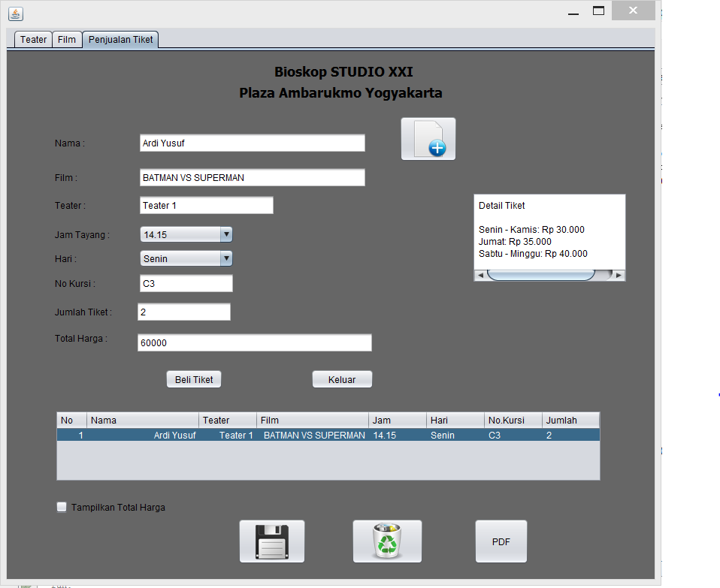Click 'Sabtu - Minggu: Rp 40.000' line
The height and width of the screenshot is (588, 720).
[x=533, y=254]
